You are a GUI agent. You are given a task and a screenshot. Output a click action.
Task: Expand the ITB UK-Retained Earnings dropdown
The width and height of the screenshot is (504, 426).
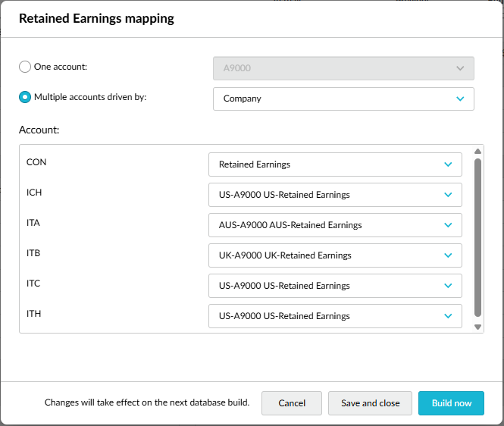(334, 255)
